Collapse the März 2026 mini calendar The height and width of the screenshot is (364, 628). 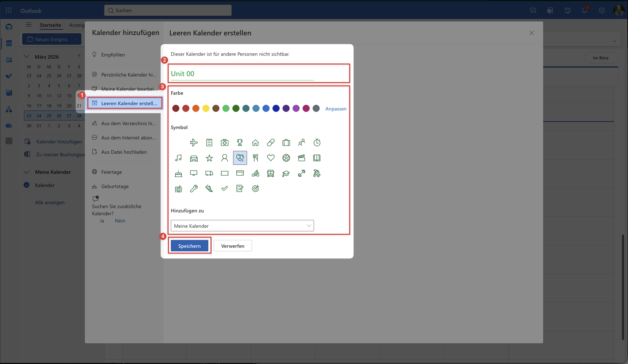pyautogui.click(x=26, y=57)
